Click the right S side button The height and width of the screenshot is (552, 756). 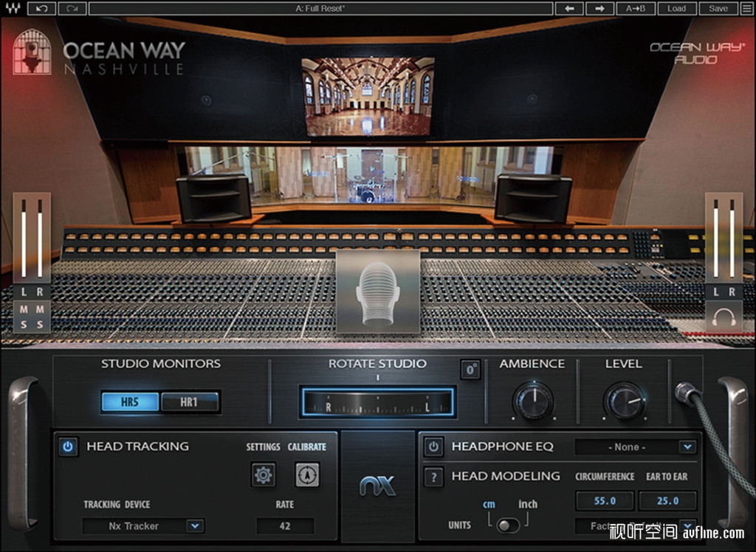pyautogui.click(x=40, y=325)
